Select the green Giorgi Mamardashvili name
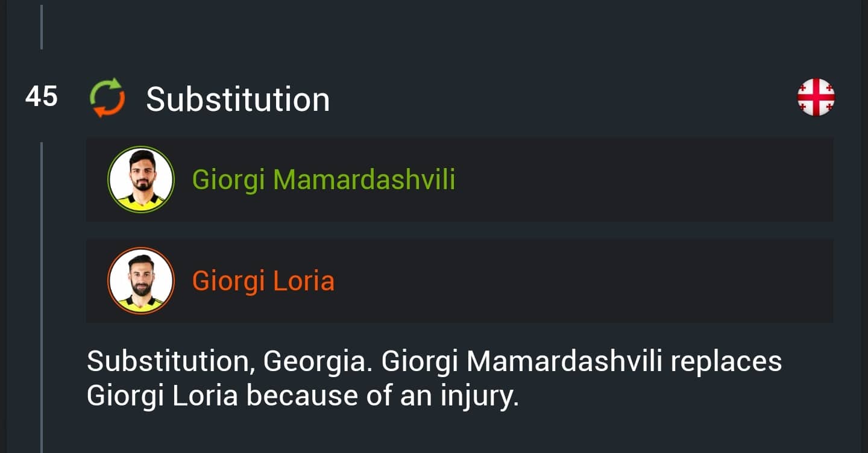 [323, 180]
